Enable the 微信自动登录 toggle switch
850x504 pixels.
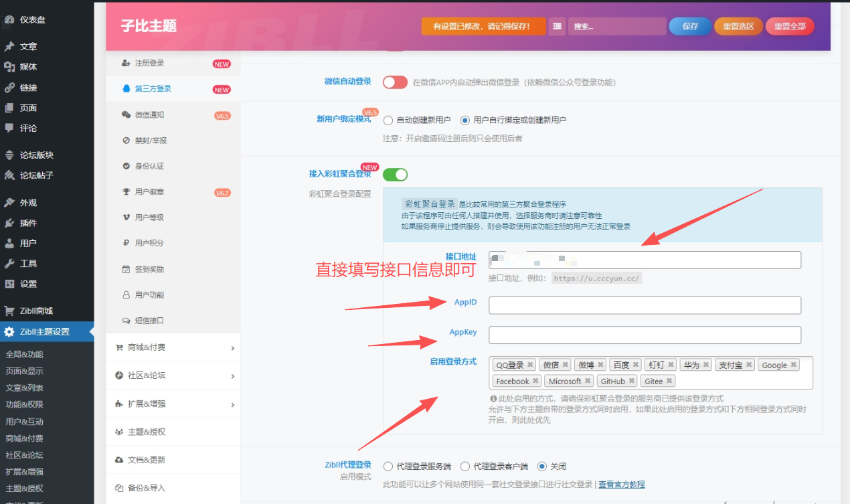[x=395, y=82]
